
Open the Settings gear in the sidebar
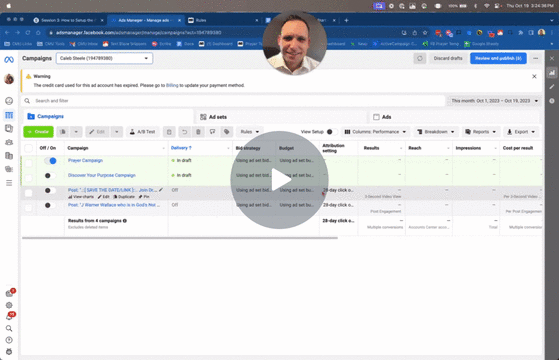click(9, 305)
